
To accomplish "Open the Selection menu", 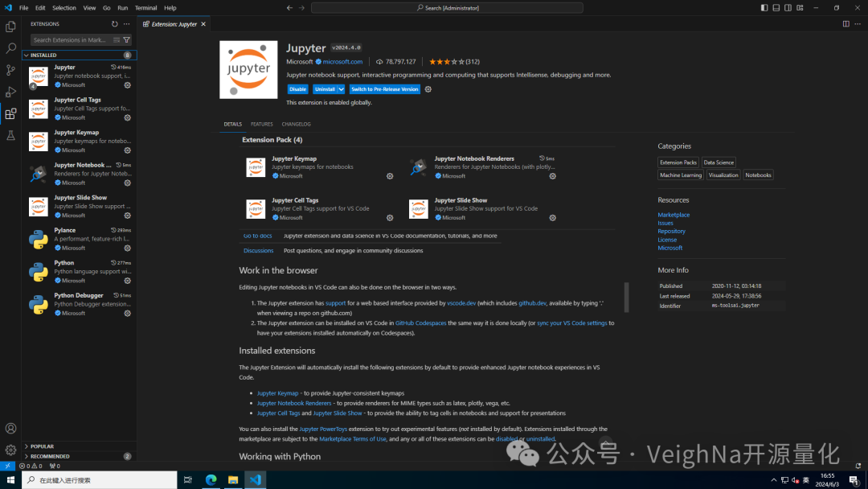I will tap(64, 8).
